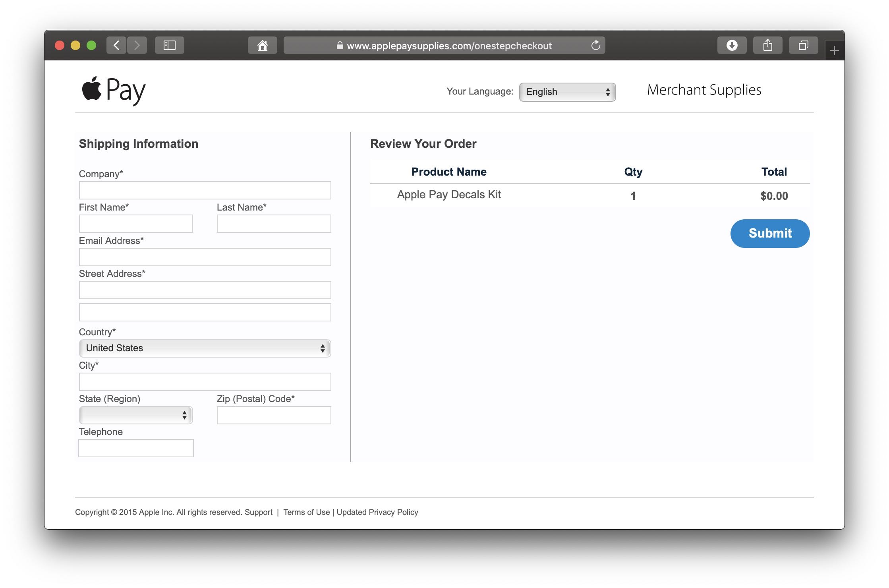Image resolution: width=889 pixels, height=588 pixels.
Task: Open the downloads arrow icon
Action: pyautogui.click(x=732, y=45)
